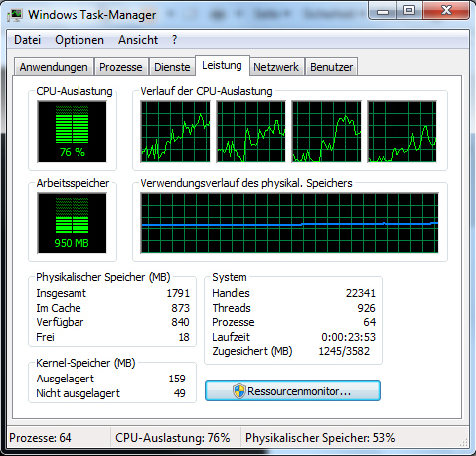
Task: Click the Ausgelagert value 159
Action: pyautogui.click(x=177, y=379)
